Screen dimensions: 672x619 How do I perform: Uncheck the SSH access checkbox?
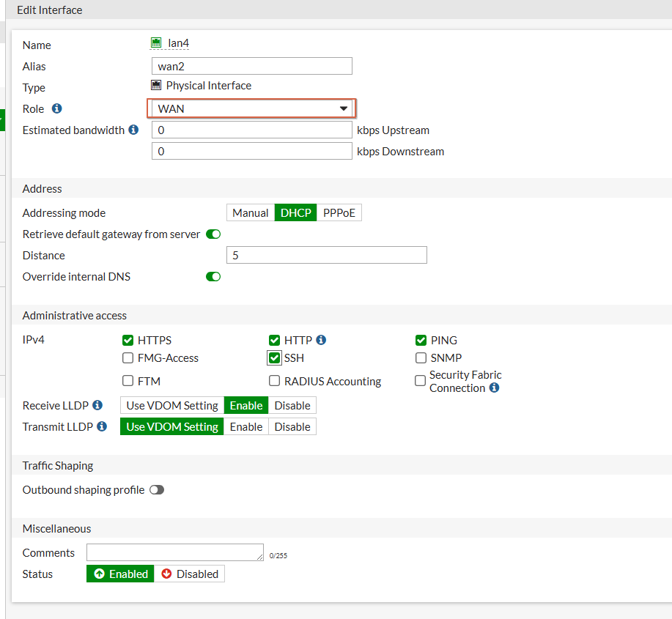[274, 357]
